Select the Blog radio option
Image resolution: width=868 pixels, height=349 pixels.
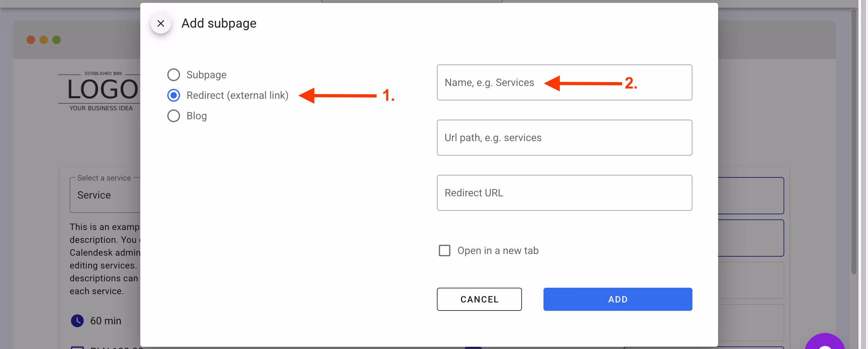coord(174,116)
